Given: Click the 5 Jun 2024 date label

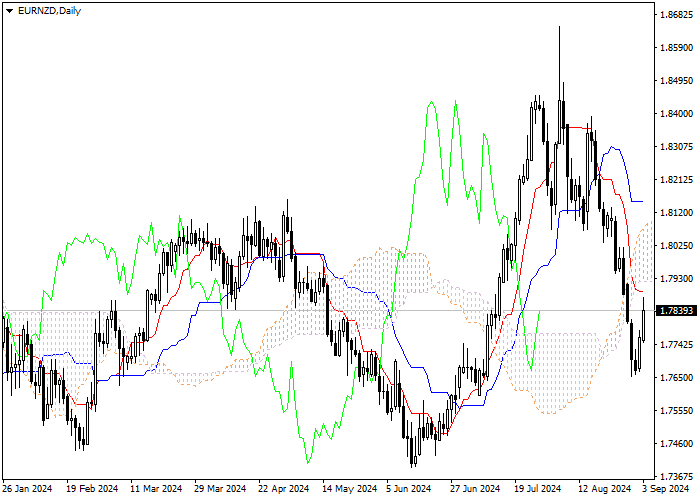Looking at the screenshot, I should [x=409, y=489].
